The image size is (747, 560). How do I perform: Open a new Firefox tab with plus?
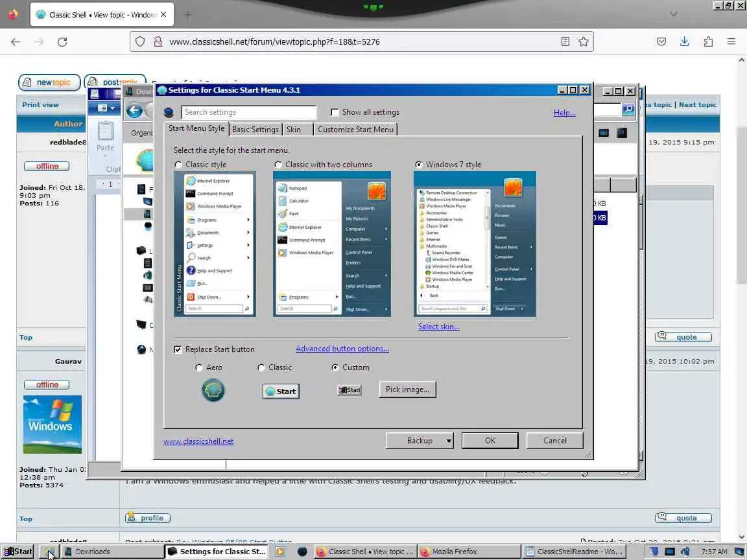coord(188,15)
